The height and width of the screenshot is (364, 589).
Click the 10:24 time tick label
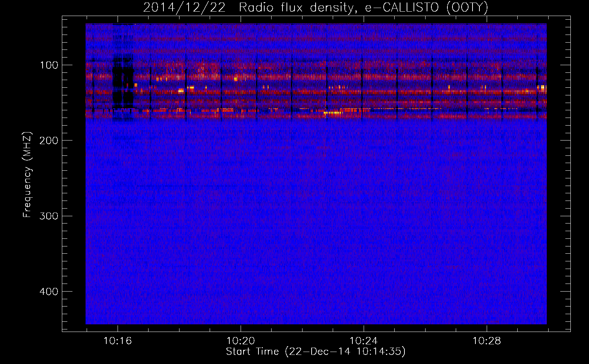click(364, 341)
